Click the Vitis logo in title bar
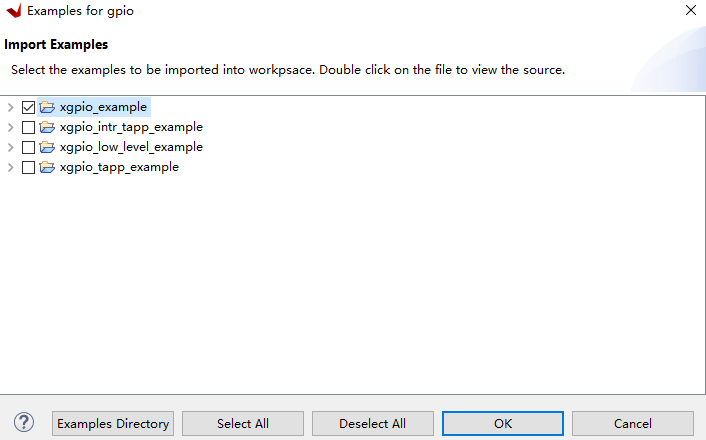 point(14,11)
